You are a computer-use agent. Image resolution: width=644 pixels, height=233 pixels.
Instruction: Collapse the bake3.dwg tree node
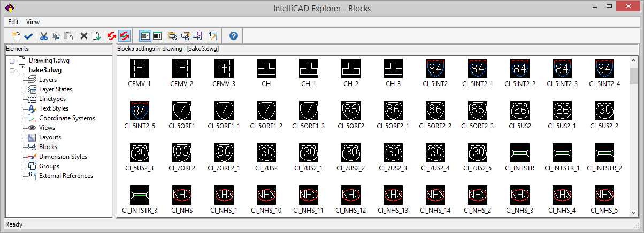(x=12, y=70)
